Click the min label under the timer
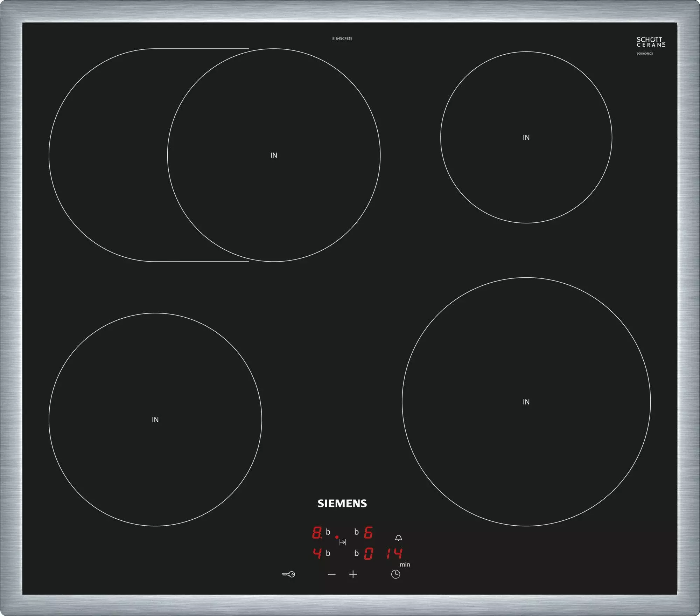700x616 pixels. [405, 564]
